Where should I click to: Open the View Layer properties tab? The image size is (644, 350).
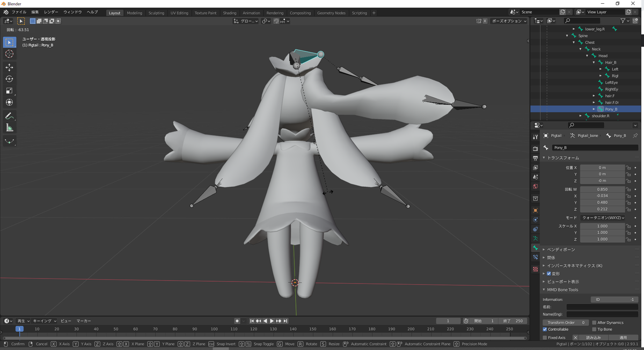[x=535, y=167]
